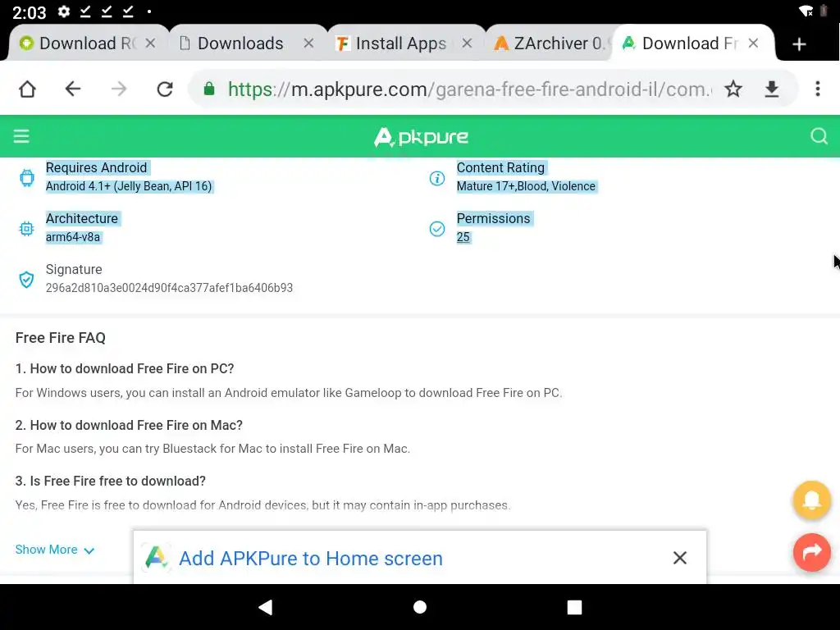The height and width of the screenshot is (630, 840).
Task: Click the signature hash 296a2d810a3e0024d90f4ca377afef1ba6406b93
Action: 169,288
